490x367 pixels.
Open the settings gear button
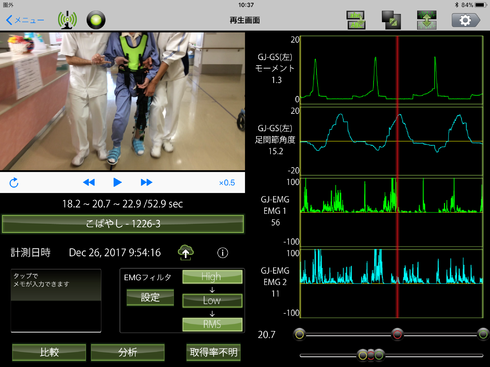tap(466, 20)
